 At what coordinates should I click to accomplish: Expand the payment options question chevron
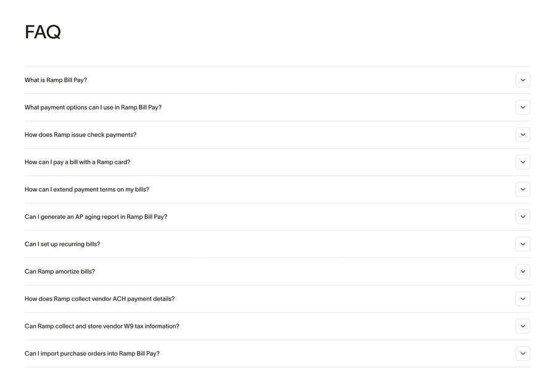pos(523,107)
